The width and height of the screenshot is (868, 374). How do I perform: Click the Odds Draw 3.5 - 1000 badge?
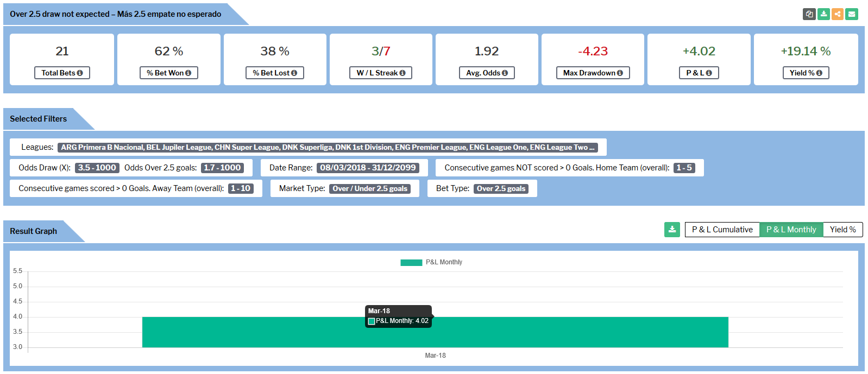click(x=97, y=168)
